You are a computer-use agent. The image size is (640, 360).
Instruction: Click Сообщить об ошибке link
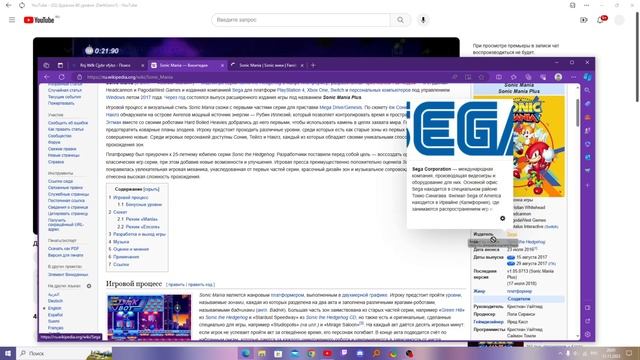pos(68,123)
